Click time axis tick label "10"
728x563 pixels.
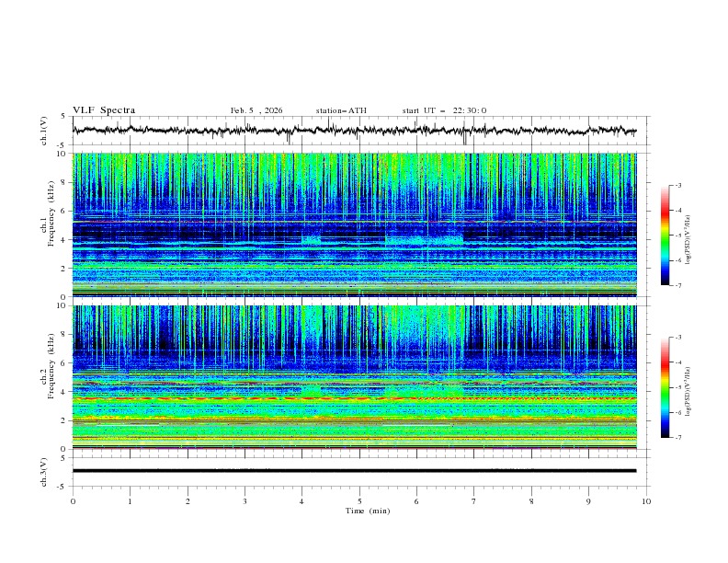(646, 501)
